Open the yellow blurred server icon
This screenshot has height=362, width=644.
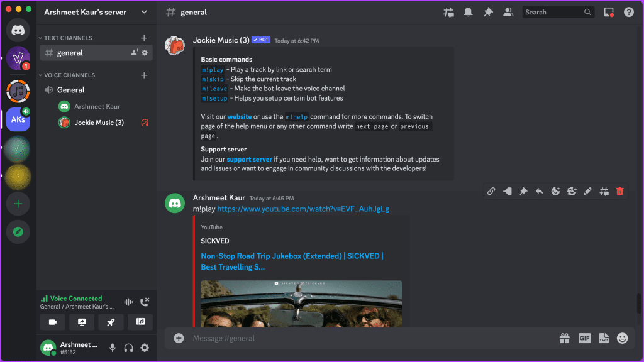pyautogui.click(x=18, y=176)
